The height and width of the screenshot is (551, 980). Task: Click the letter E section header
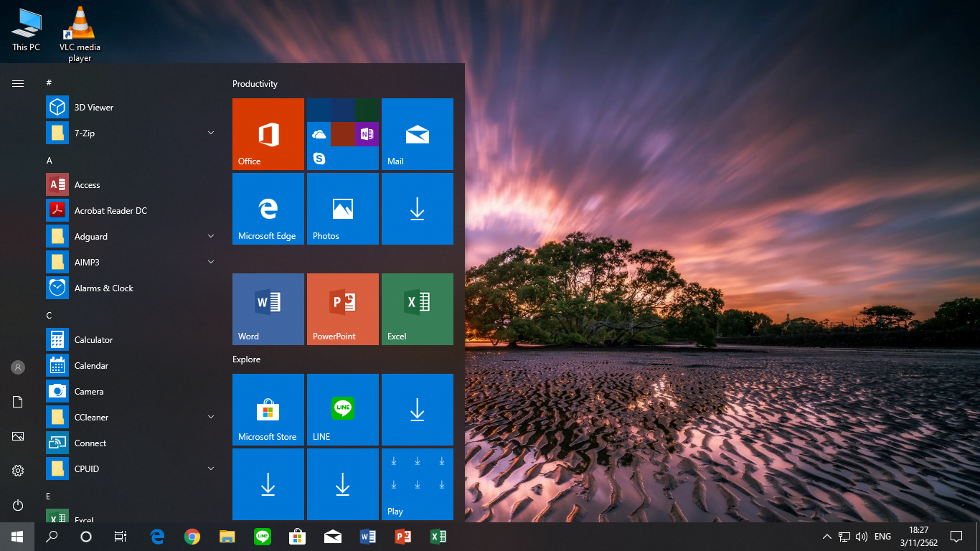tap(49, 496)
